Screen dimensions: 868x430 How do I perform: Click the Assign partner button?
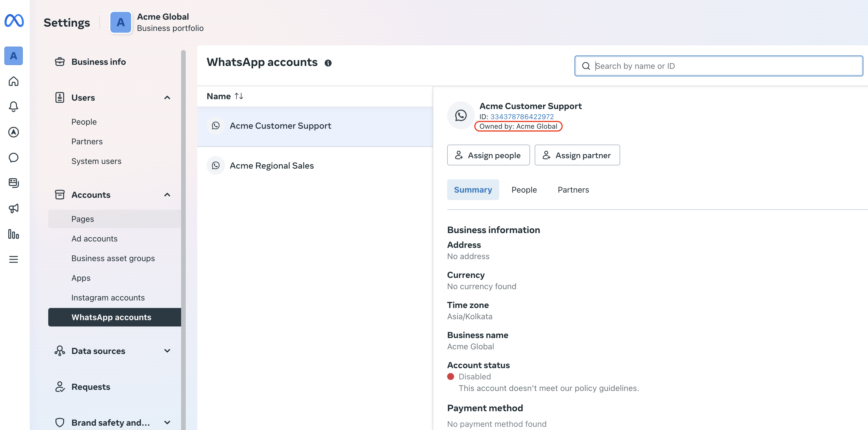[x=577, y=155]
